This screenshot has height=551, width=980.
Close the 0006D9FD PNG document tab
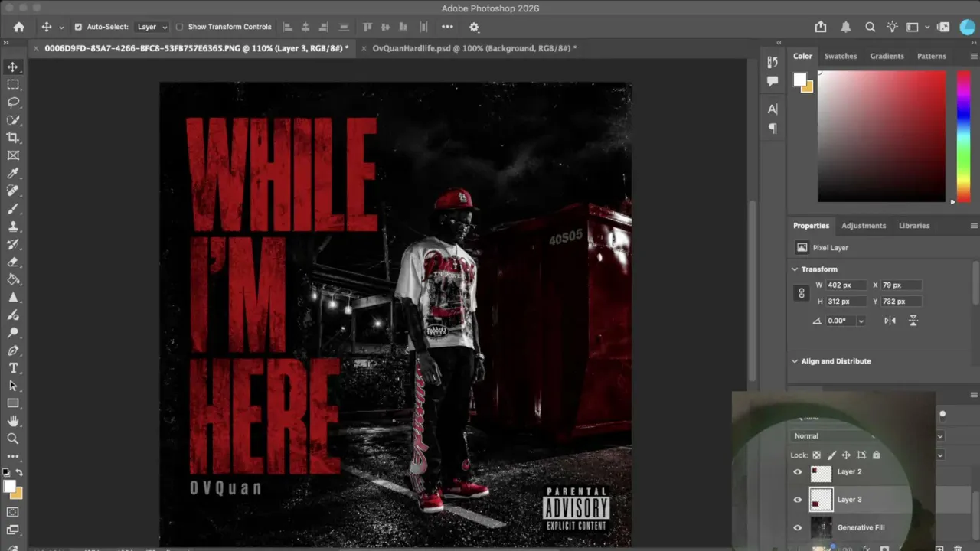(36, 48)
